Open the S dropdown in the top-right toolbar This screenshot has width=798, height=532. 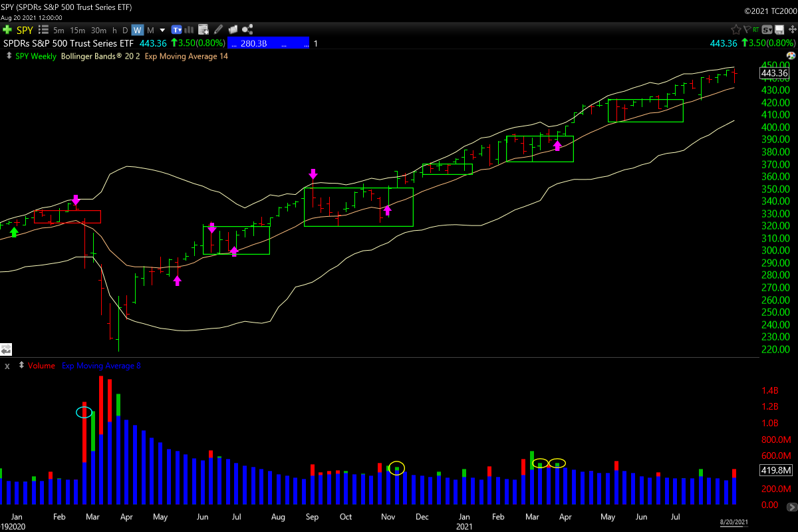tap(768, 30)
